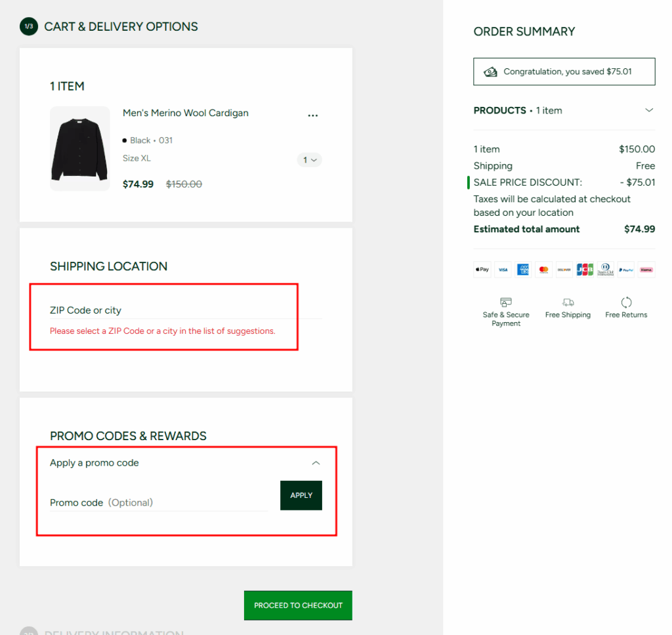Screen dimensions: 672x635
Task: Click the Mastercard logo icon
Action: [543, 270]
